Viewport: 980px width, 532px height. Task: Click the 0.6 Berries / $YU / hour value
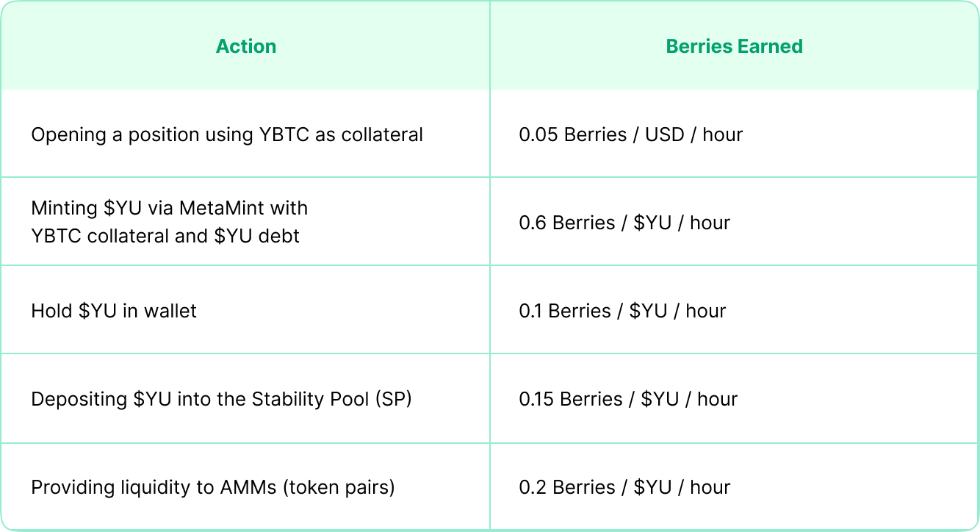[x=624, y=223]
